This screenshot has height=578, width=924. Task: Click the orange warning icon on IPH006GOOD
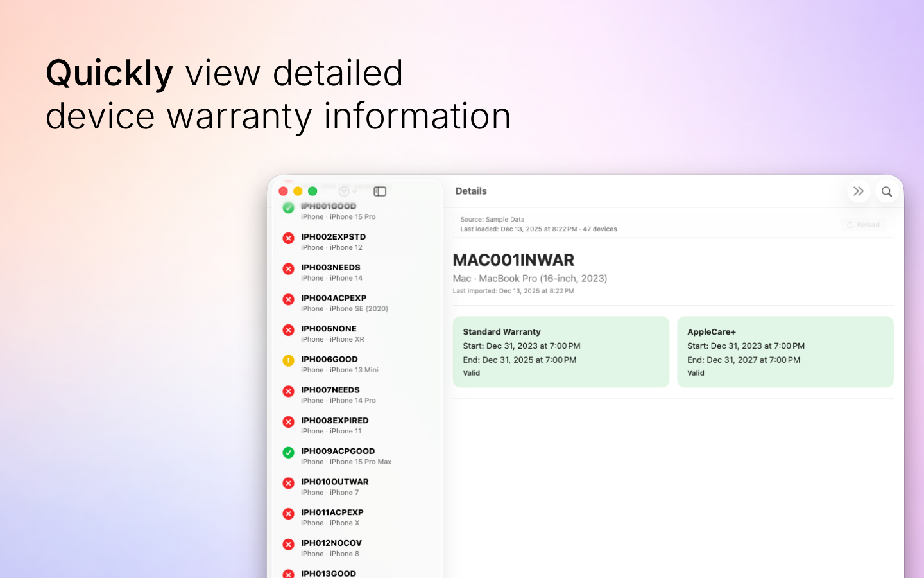[288, 361]
